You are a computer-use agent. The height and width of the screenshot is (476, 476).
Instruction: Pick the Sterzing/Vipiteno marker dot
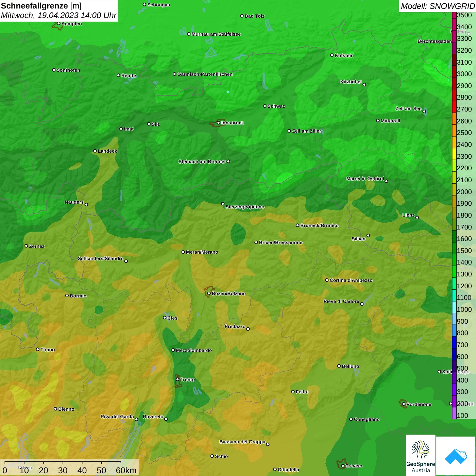[x=223, y=204]
